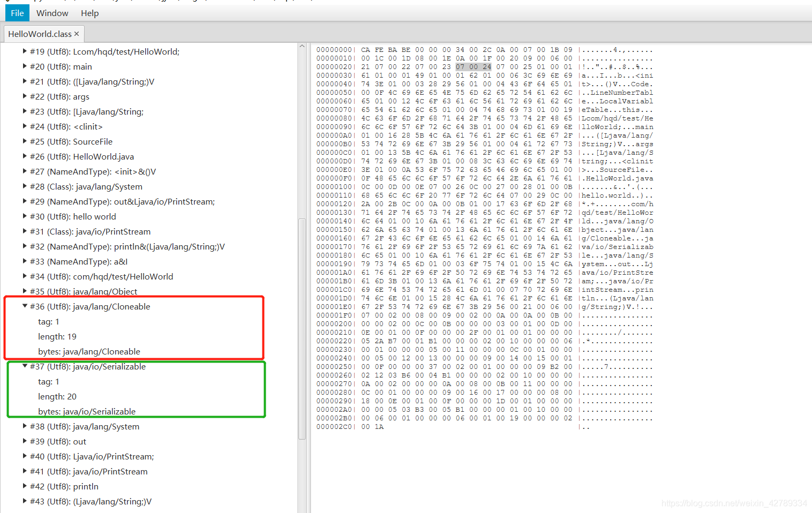Select row label #30 (Utf8): hello world
The image size is (812, 513).
tap(73, 216)
